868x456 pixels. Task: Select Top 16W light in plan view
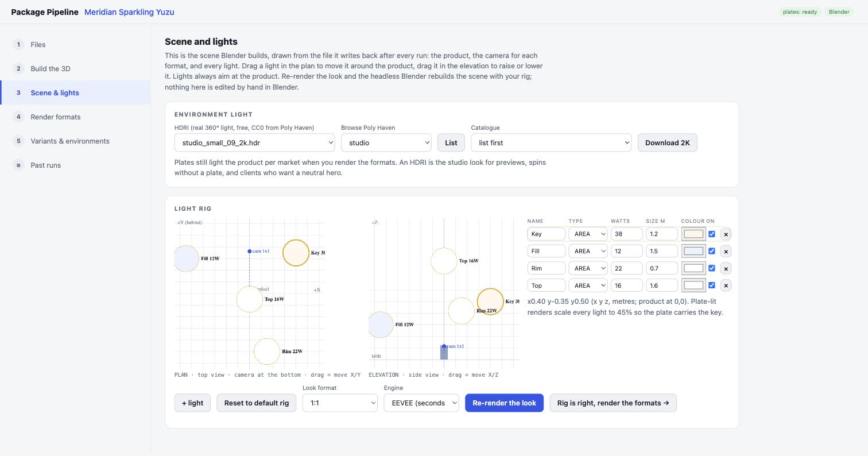pyautogui.click(x=250, y=299)
